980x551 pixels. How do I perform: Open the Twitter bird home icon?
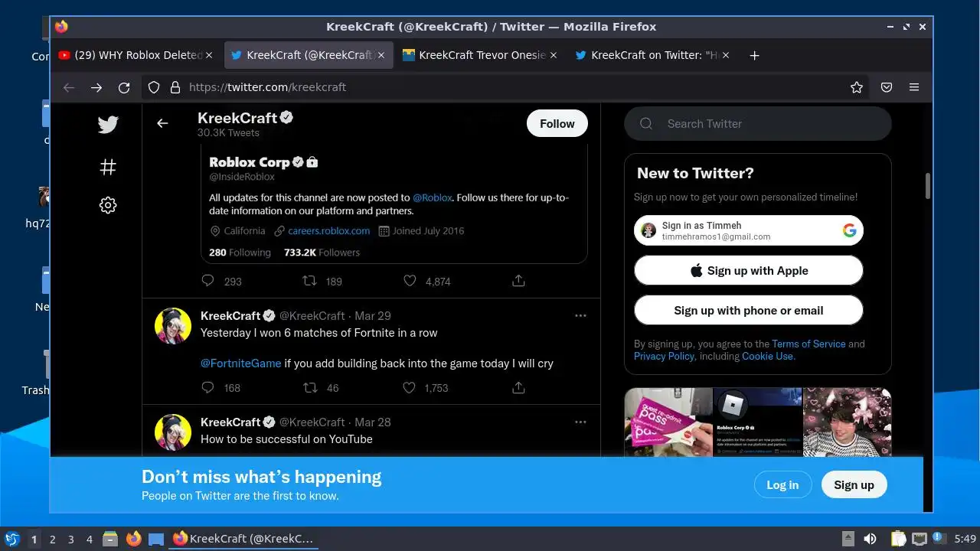point(108,124)
